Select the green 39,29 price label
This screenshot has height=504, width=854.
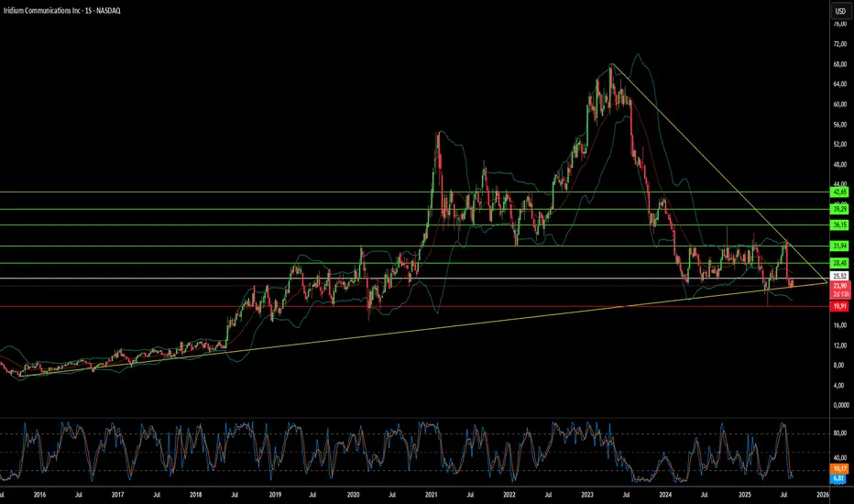pos(840,209)
